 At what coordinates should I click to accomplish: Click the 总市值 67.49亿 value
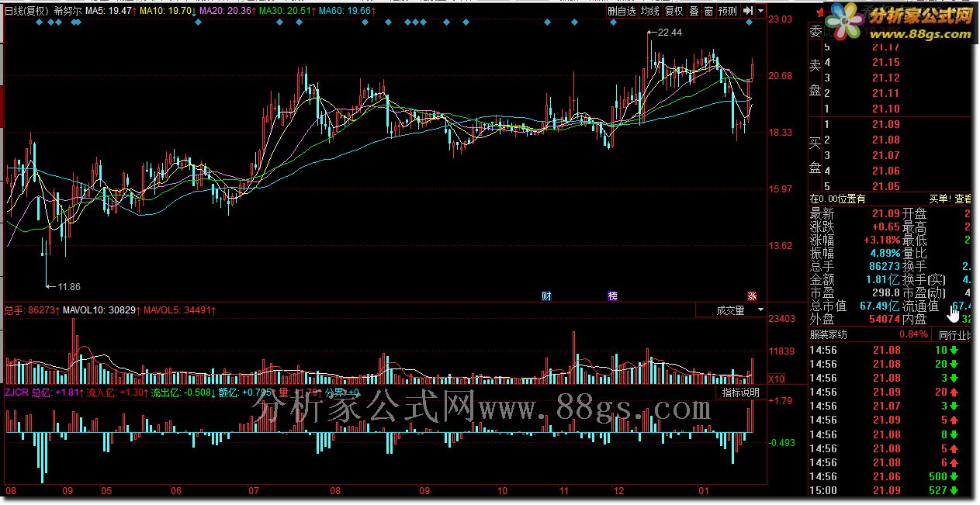(x=880, y=306)
